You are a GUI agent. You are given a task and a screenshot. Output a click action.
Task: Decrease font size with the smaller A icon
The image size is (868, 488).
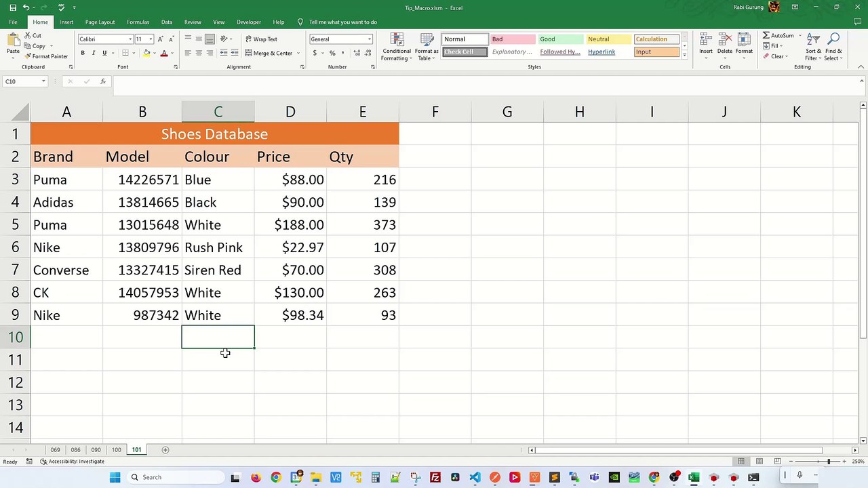click(171, 39)
